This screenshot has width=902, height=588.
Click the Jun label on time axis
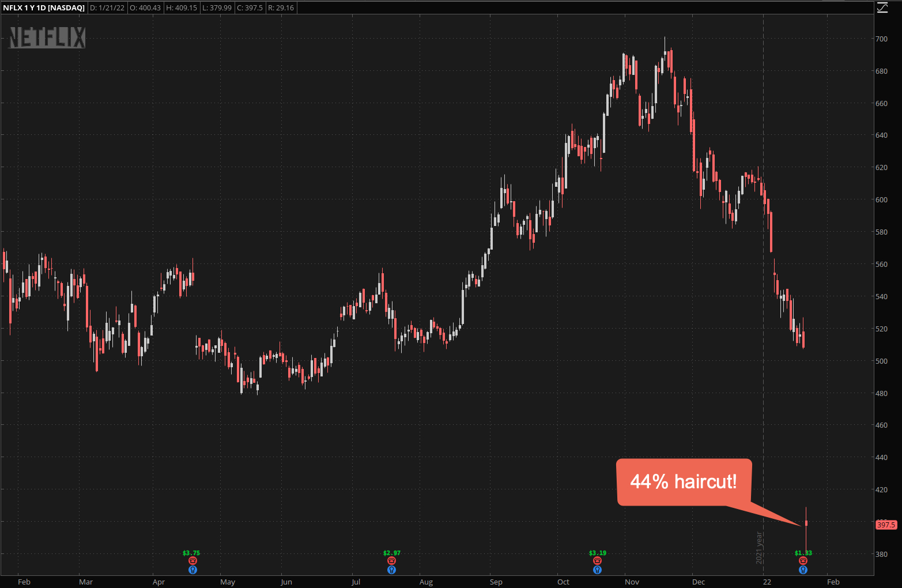click(286, 582)
